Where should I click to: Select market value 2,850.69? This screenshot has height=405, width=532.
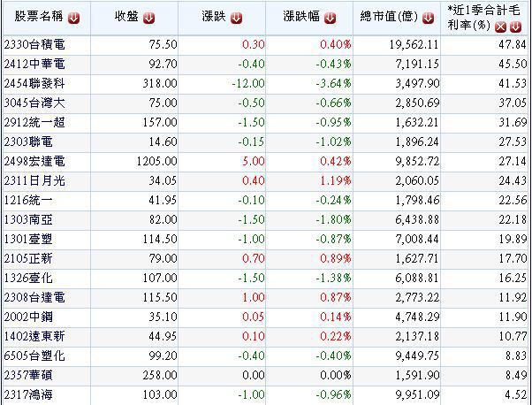coord(417,103)
